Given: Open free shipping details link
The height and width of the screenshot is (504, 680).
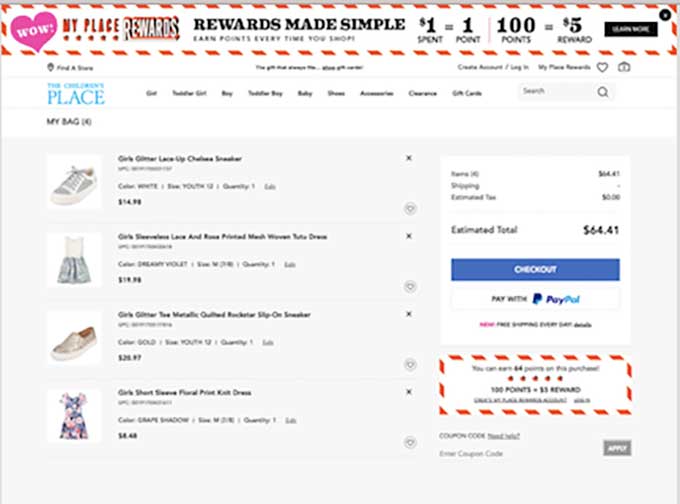Looking at the screenshot, I should click(583, 325).
